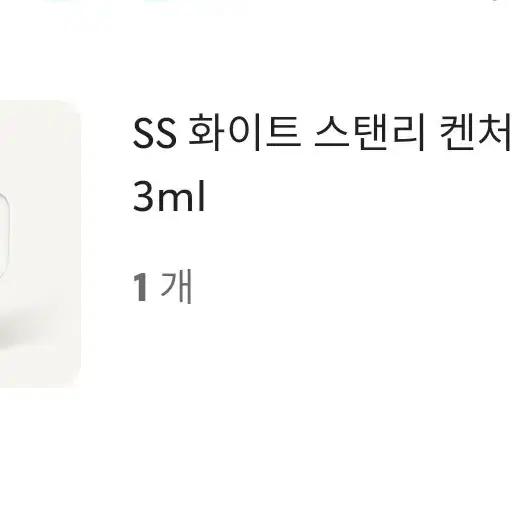Open the SS 화이트 스탠리 켄처 product title

322,132
